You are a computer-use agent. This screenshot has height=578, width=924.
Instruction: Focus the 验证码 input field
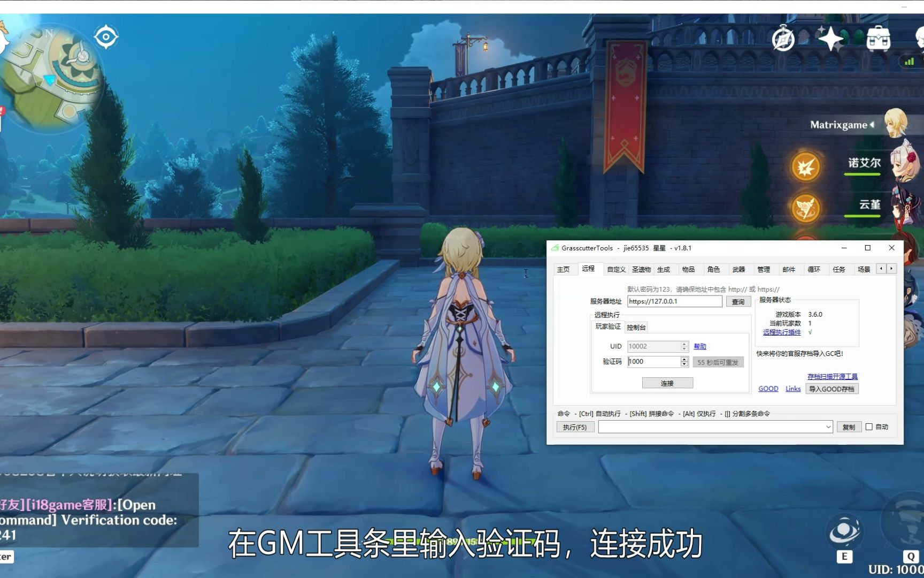tap(654, 362)
